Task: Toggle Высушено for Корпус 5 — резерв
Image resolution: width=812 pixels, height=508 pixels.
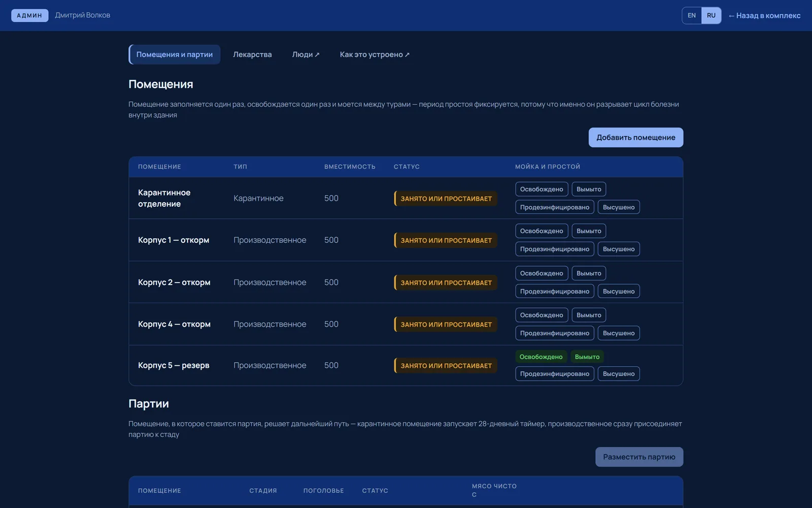Action: pyautogui.click(x=619, y=374)
